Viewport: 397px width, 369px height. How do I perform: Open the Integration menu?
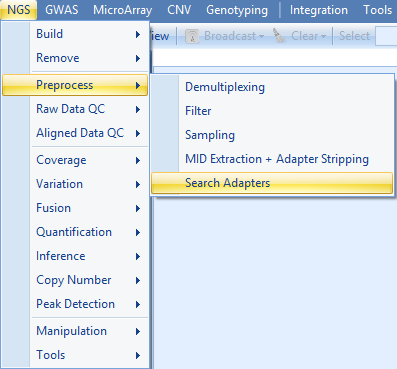[x=319, y=10]
